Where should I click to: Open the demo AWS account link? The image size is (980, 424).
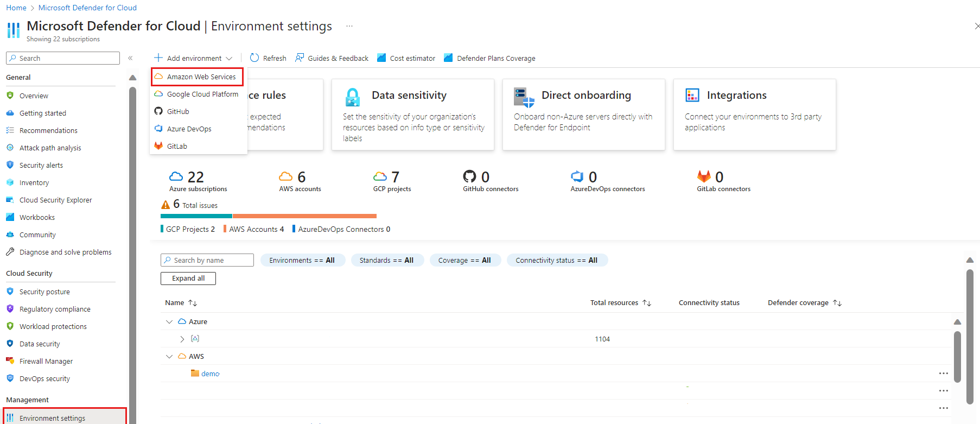click(x=210, y=374)
